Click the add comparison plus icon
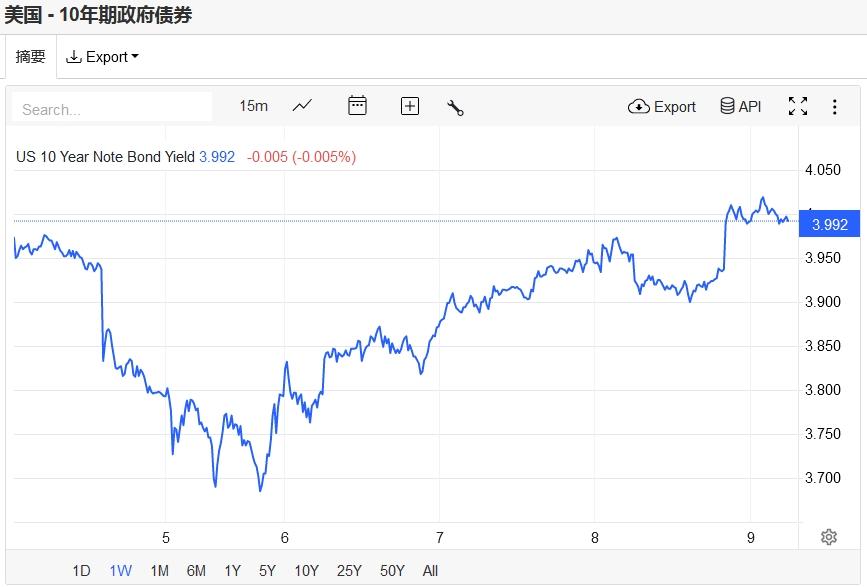This screenshot has width=867, height=587. coord(410,106)
